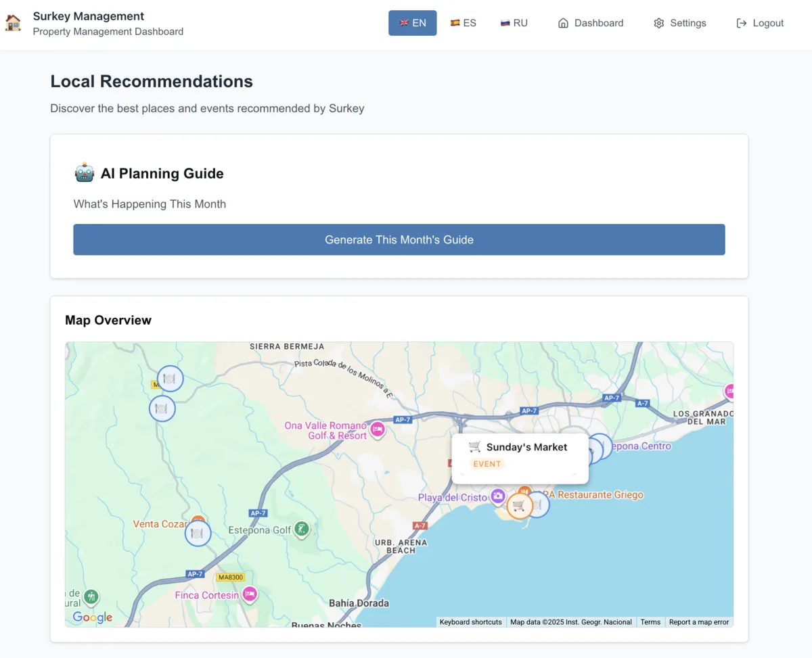
Task: Click the EVENT badge in the popup
Action: 487,464
